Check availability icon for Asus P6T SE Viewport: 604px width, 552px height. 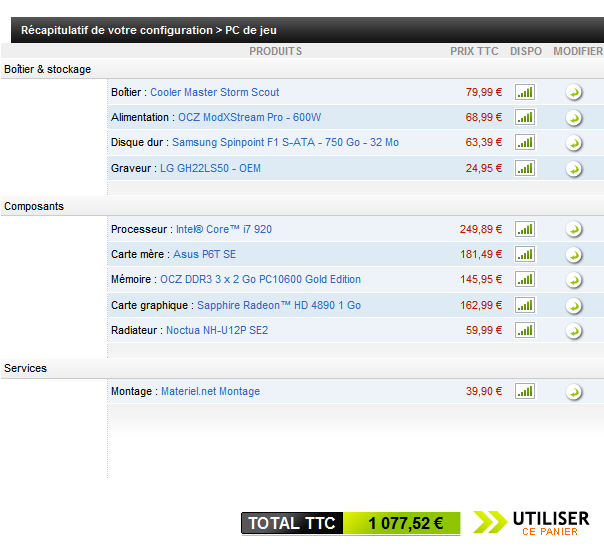[525, 254]
